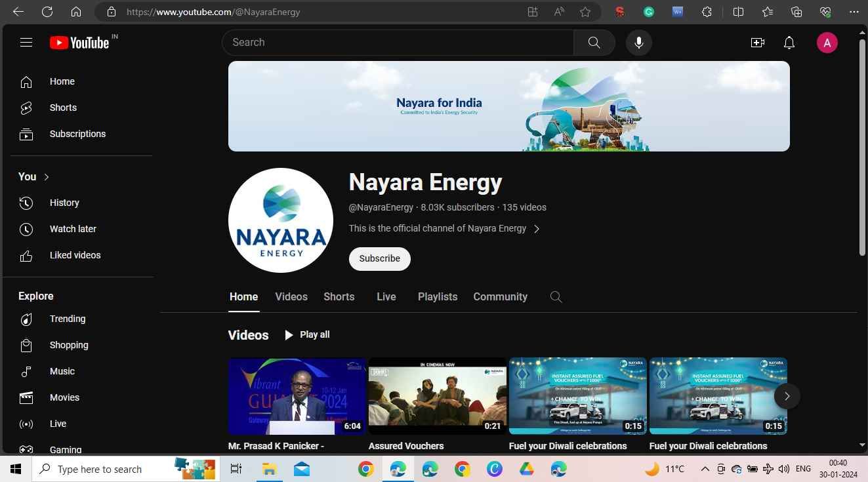Open YouTube Search with your voice

[x=638, y=42]
